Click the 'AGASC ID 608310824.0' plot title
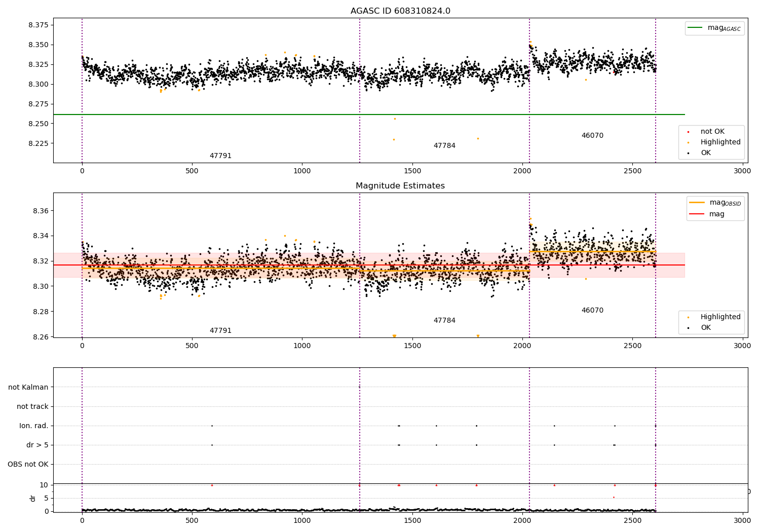Screen dimensions: 760x532 (400, 11)
